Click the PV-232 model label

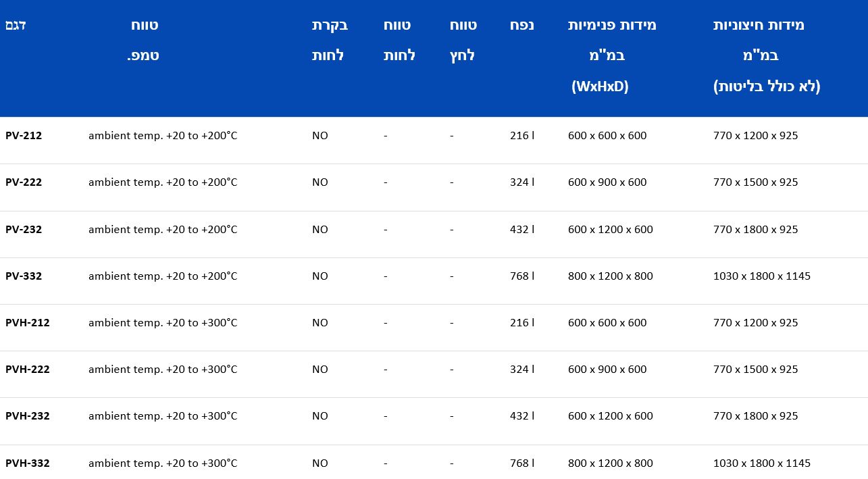[24, 230]
